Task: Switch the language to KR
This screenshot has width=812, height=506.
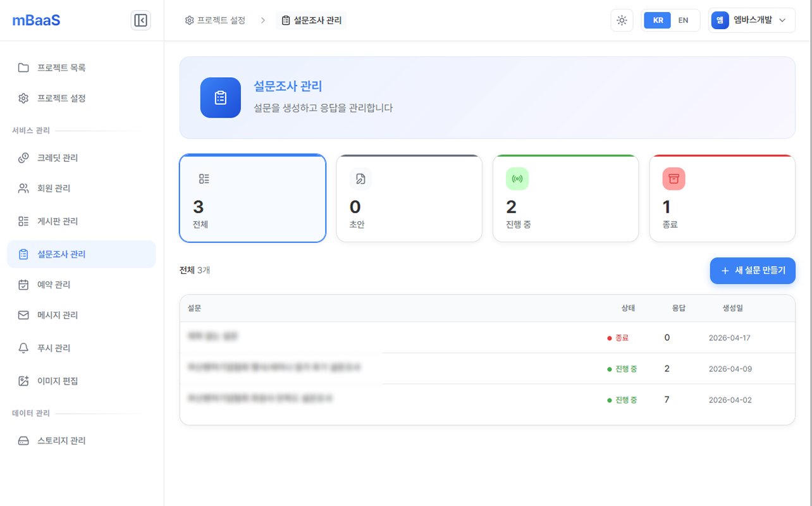Action: tap(658, 20)
